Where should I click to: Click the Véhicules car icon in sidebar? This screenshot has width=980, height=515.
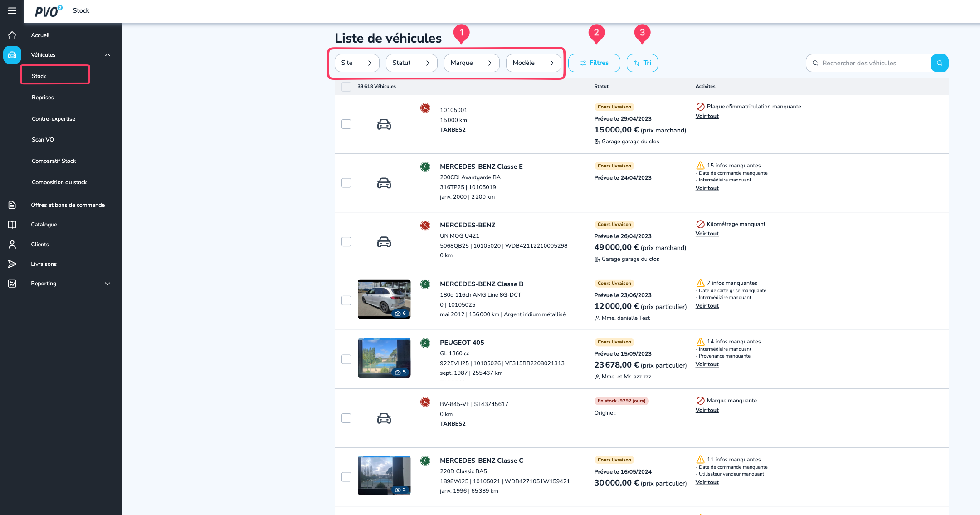(12, 55)
